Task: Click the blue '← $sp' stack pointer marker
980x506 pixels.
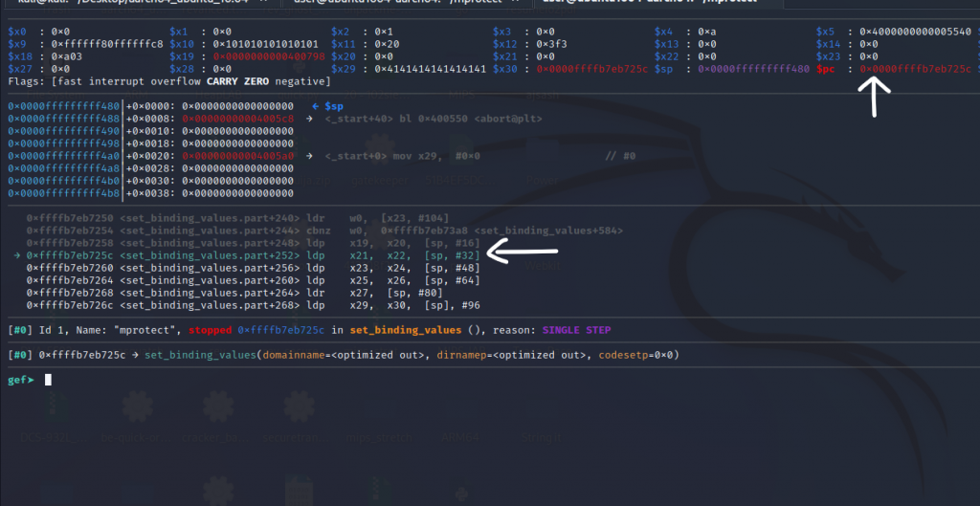Action: click(328, 105)
